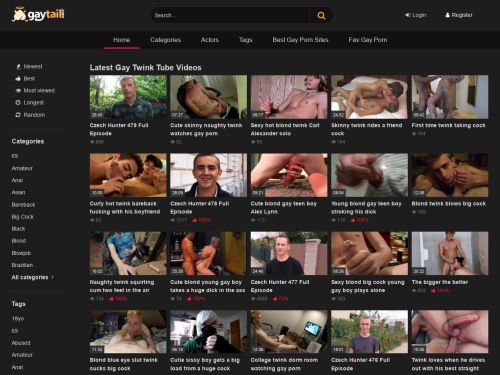Screen dimensions: 500x375
Task: Click the Login arrow icon
Action: 407,15
